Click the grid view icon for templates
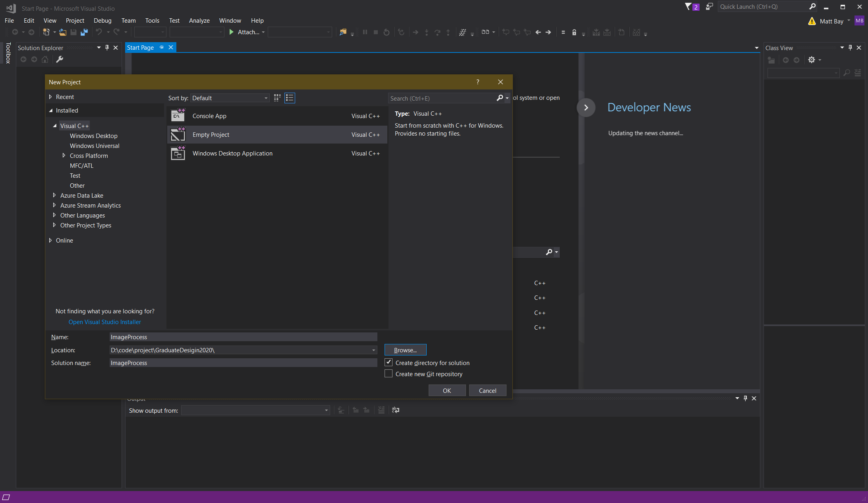Image resolution: width=868 pixels, height=503 pixels. pos(277,97)
